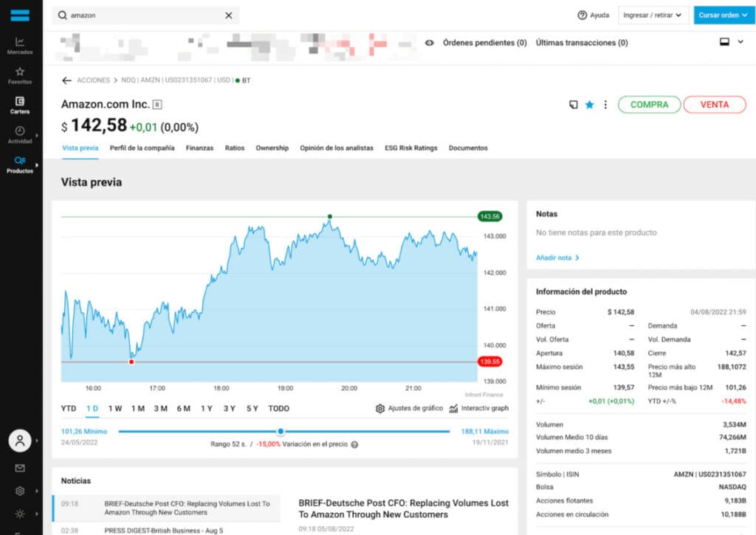The height and width of the screenshot is (535, 756).
Task: Select 6 M chart range
Action: [183, 409]
